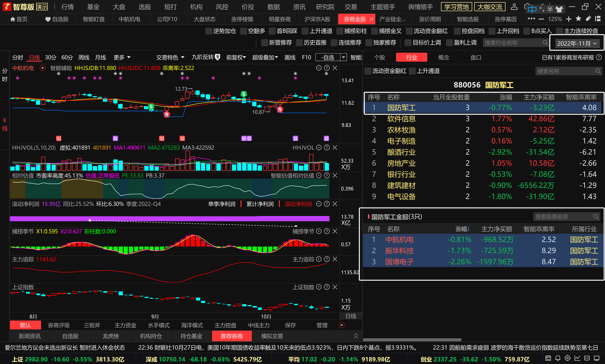
Task: Tick the 首B回踩 checkbox
Action: (x=272, y=31)
